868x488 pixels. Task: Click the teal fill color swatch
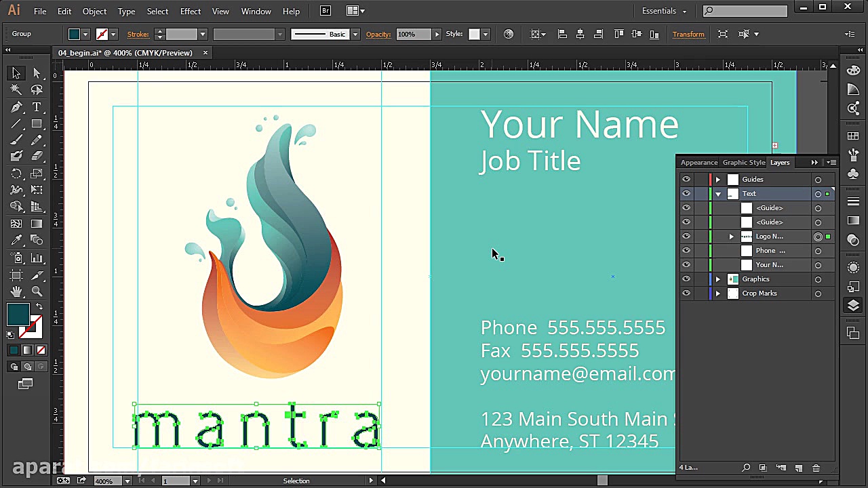[17, 313]
